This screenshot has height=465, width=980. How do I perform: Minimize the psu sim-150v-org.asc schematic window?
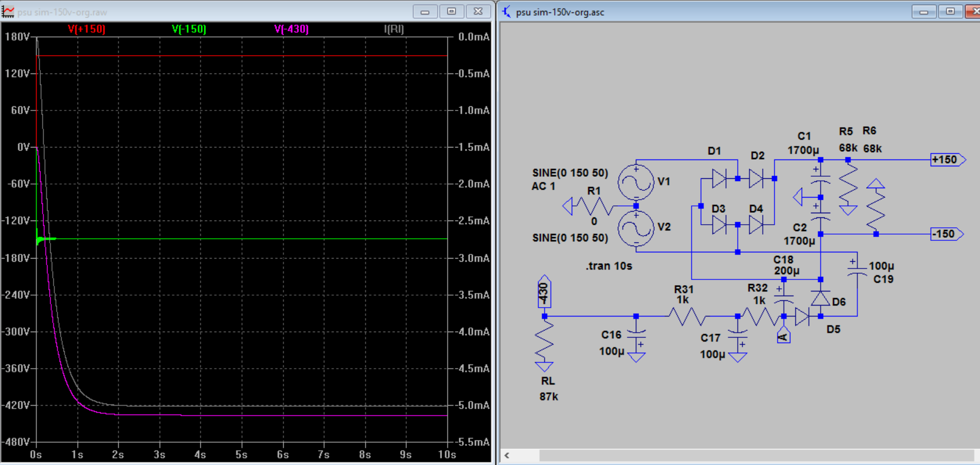click(x=924, y=11)
